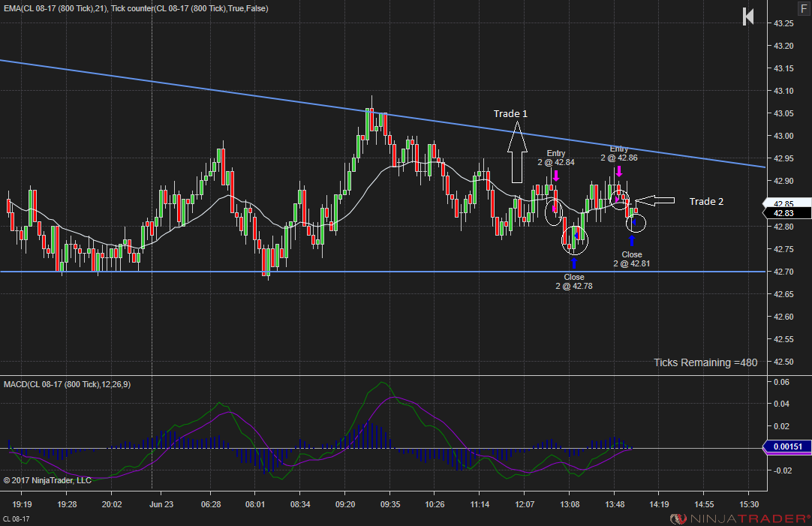The image size is (812, 526).
Task: Click the 42.95 price axis label
Action: click(783, 158)
